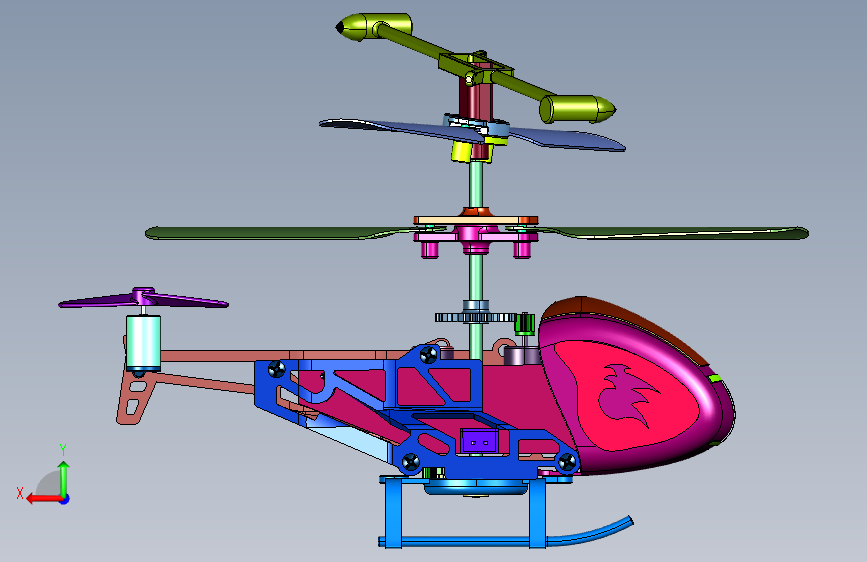Select the right upper blue rotor blade
The width and height of the screenshot is (867, 562).
[567, 138]
